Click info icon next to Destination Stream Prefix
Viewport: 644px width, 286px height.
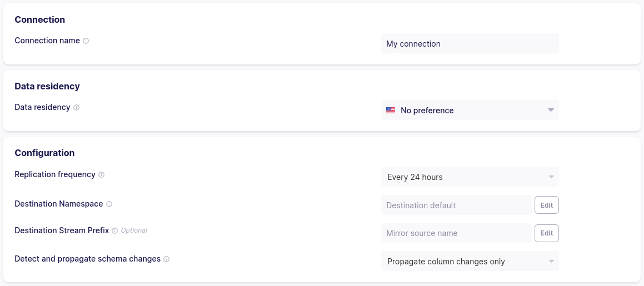115,230
